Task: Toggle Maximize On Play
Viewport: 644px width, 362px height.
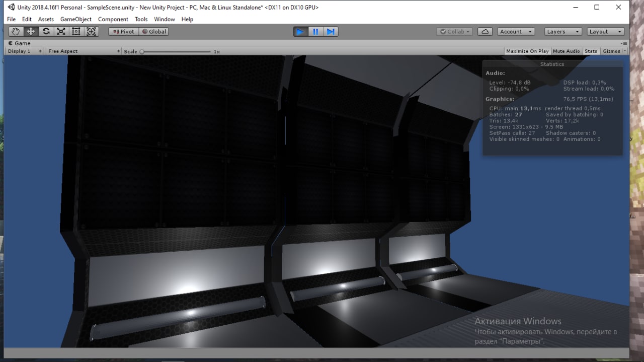Action: click(x=527, y=51)
